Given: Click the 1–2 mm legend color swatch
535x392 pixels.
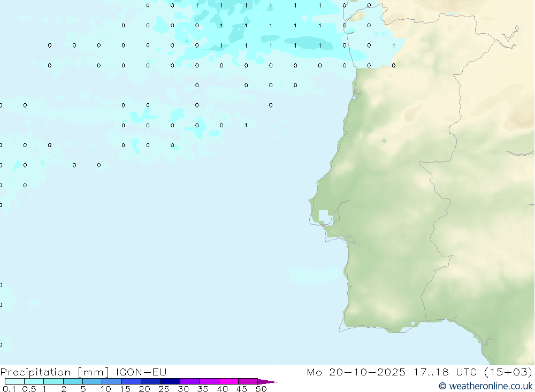Looking at the screenshot, I should click(53, 381).
